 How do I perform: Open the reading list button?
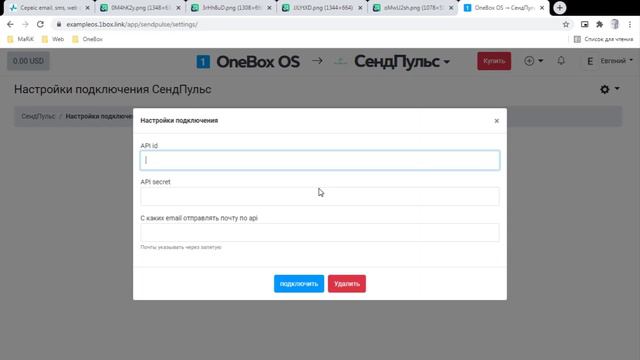603,39
